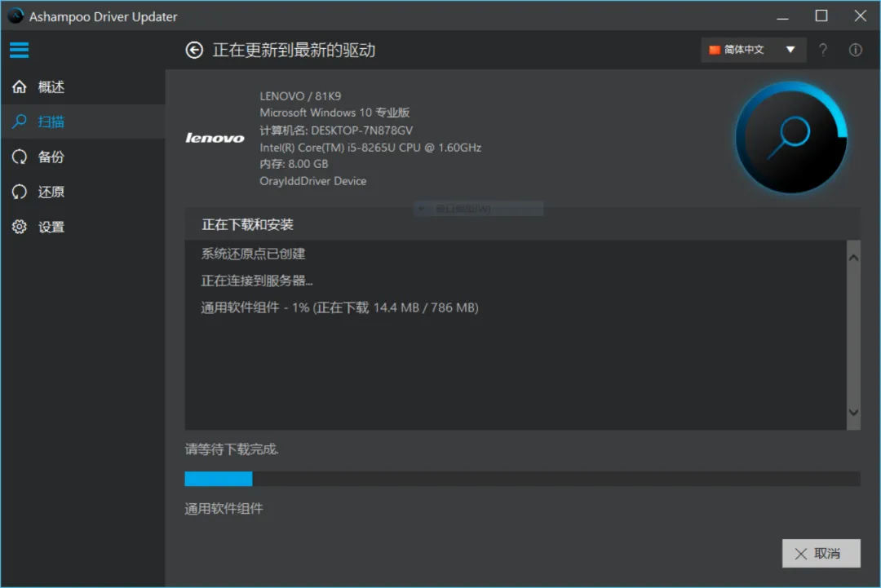Click the 内存: 8.00 GB line
881x588 pixels.
click(294, 164)
